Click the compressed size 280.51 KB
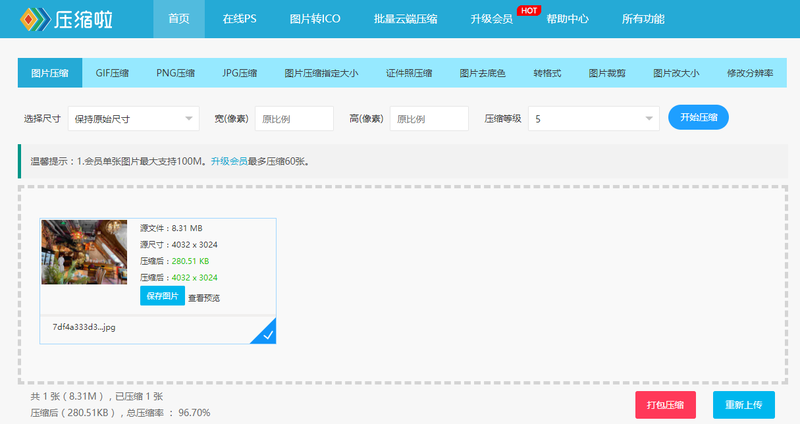Screen dimensions: 800x424 (x=190, y=261)
